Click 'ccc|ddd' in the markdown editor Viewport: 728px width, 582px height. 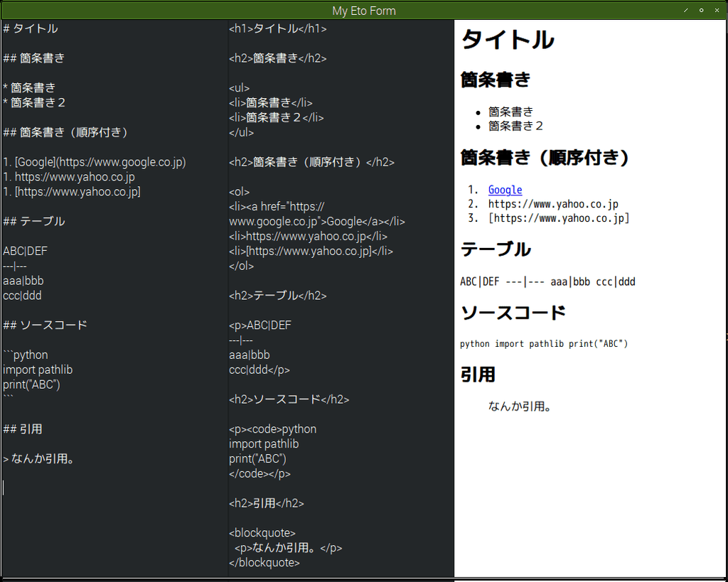pos(22,296)
